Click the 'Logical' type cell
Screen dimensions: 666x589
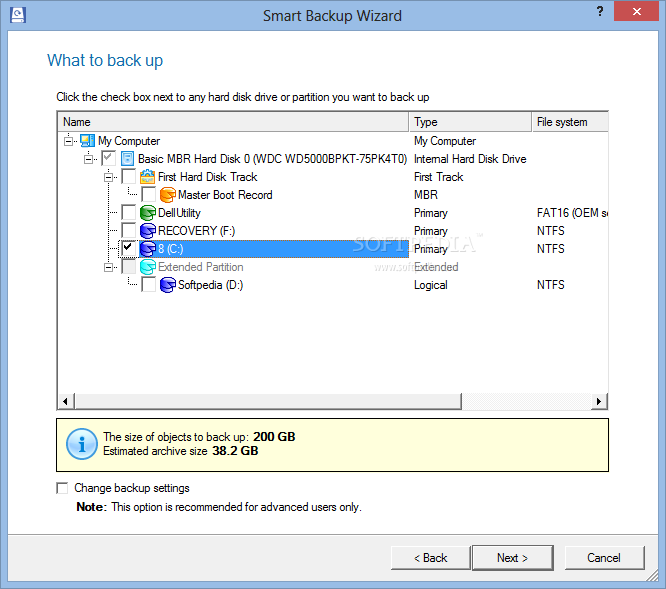click(x=431, y=285)
